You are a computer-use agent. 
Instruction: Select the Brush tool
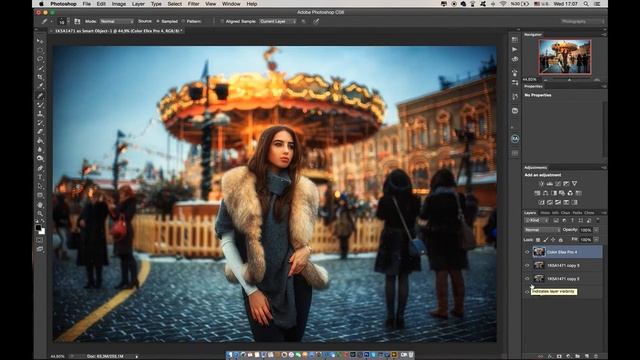[40, 104]
